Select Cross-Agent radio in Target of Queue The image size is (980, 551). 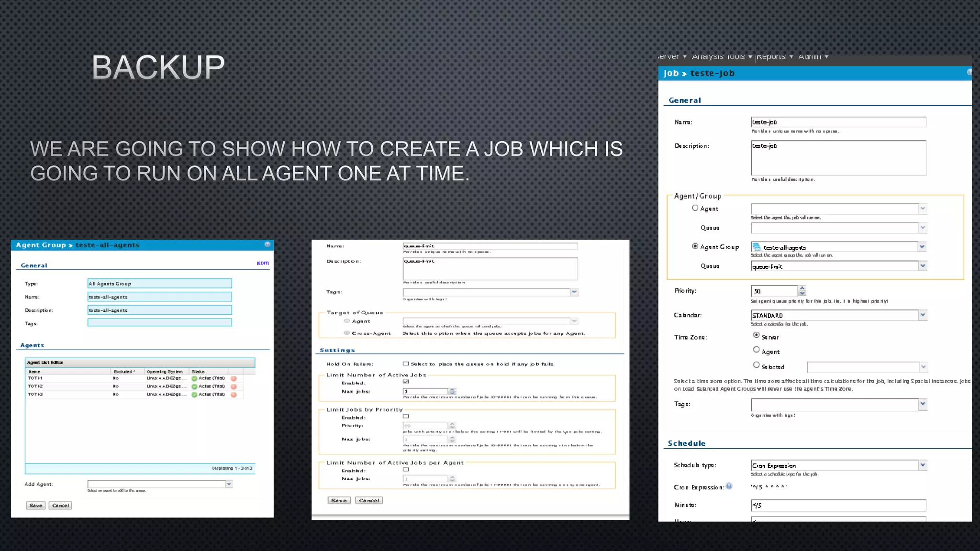pos(347,333)
